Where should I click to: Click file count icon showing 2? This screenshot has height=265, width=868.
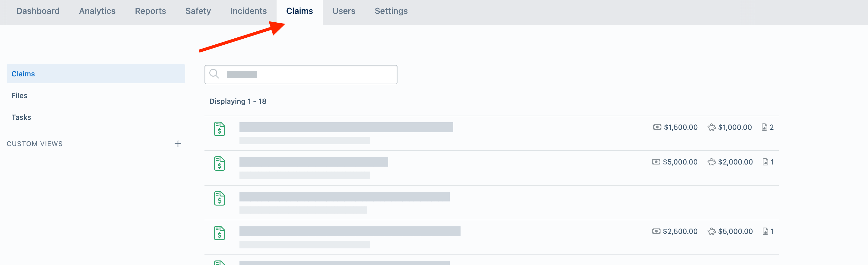tap(764, 127)
